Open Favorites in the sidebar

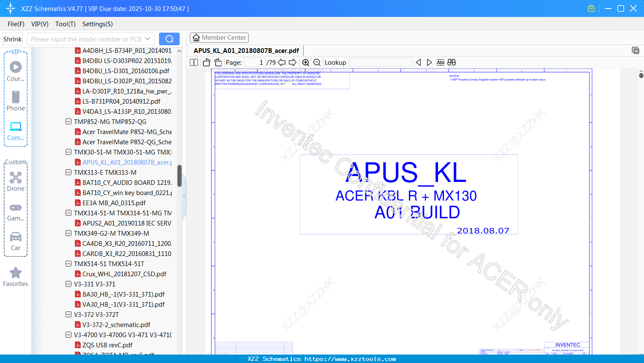point(16,277)
